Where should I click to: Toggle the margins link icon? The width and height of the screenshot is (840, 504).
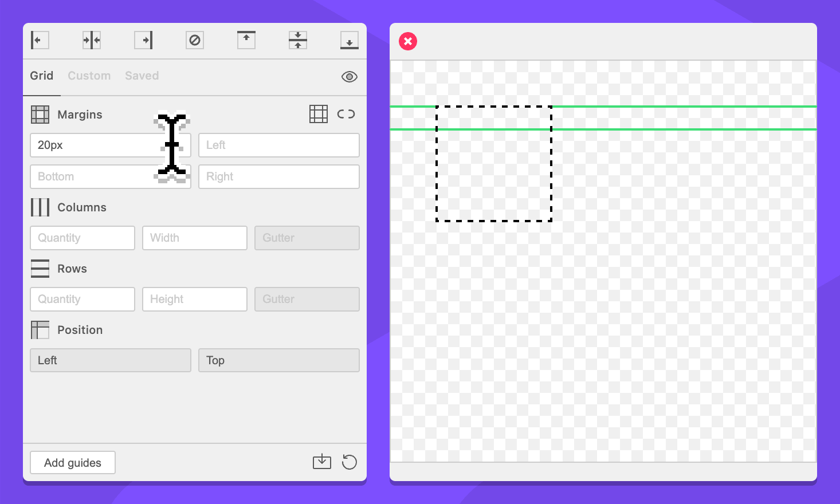(x=346, y=114)
